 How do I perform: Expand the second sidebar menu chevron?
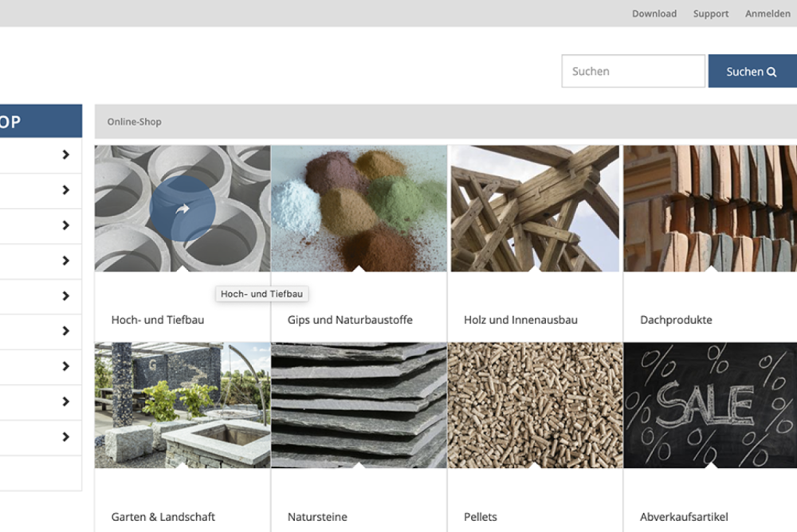[66, 190]
